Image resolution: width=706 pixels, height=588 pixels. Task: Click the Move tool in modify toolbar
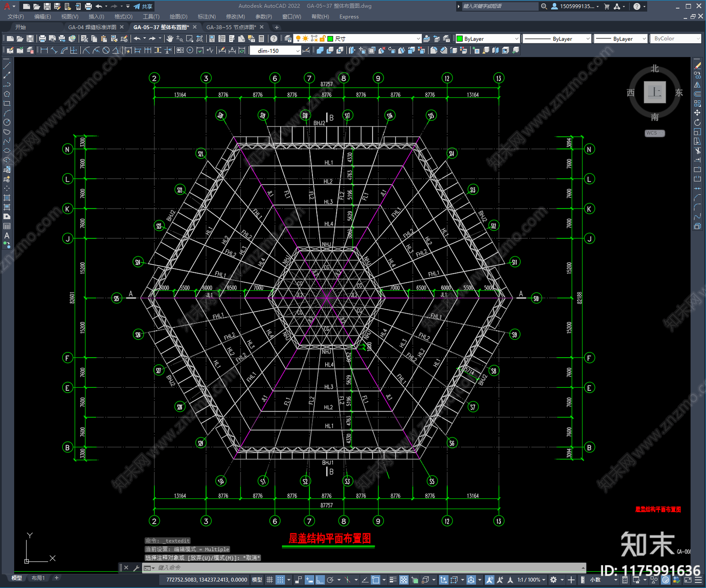(x=697, y=113)
